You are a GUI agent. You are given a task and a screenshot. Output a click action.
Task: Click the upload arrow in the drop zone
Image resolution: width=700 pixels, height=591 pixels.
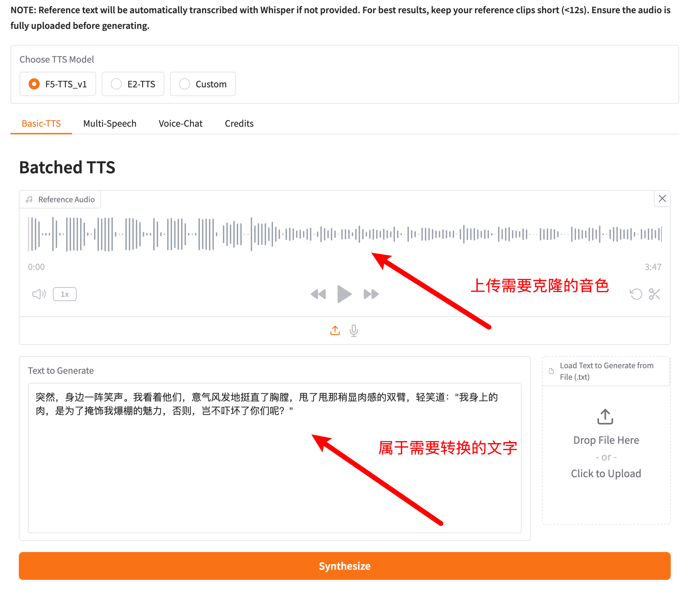click(x=606, y=416)
